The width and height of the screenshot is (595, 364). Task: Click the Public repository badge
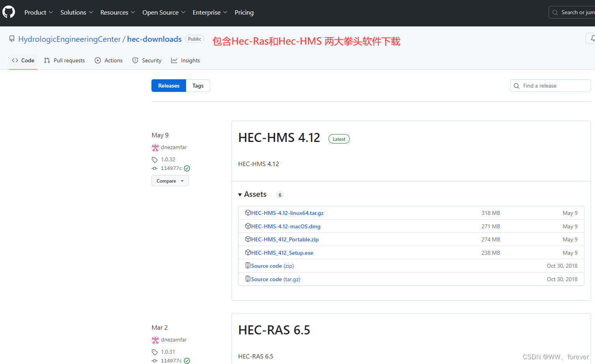[194, 39]
